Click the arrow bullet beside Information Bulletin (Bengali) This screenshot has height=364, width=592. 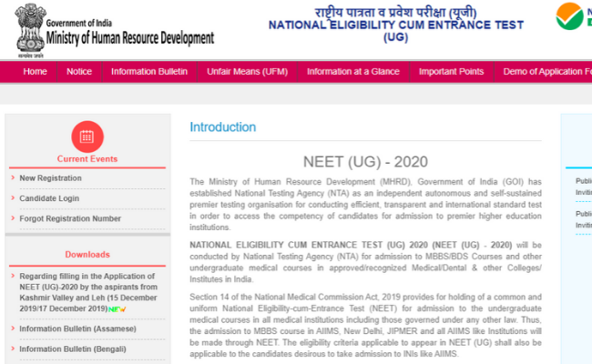(13, 349)
